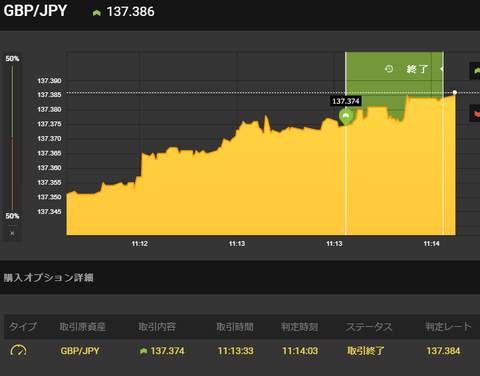
Task: Click the green High button at right edge
Action: (475, 71)
